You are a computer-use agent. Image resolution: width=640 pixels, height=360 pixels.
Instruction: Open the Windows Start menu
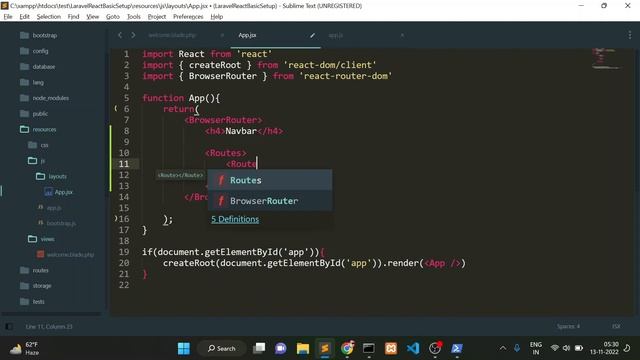coord(184,349)
